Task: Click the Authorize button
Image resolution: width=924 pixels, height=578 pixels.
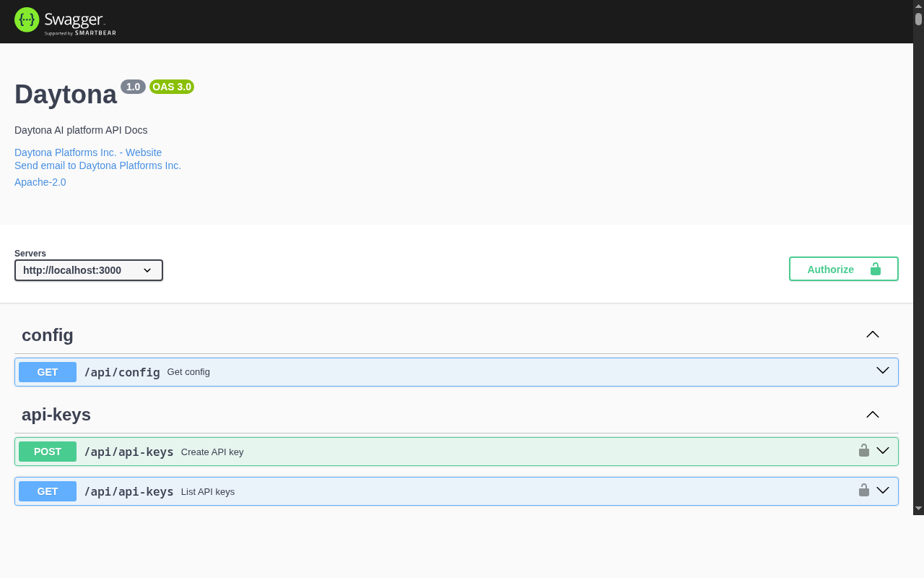Action: pos(844,269)
